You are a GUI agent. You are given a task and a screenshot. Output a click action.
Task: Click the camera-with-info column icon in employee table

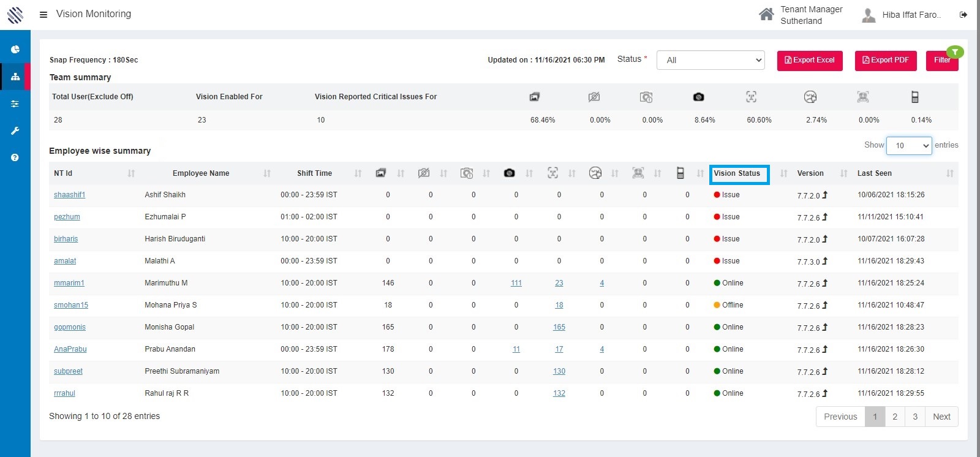467,173
